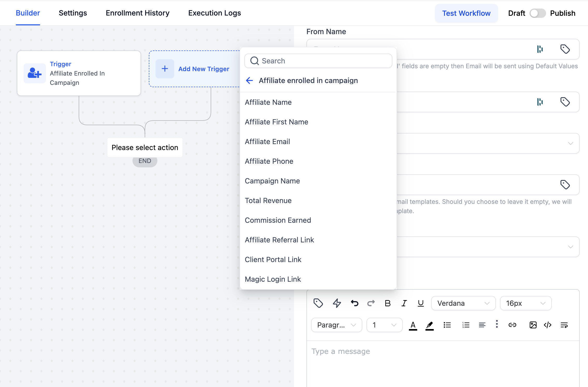Click the back arrow in variable picker
The height and width of the screenshot is (387, 588).
(x=249, y=80)
